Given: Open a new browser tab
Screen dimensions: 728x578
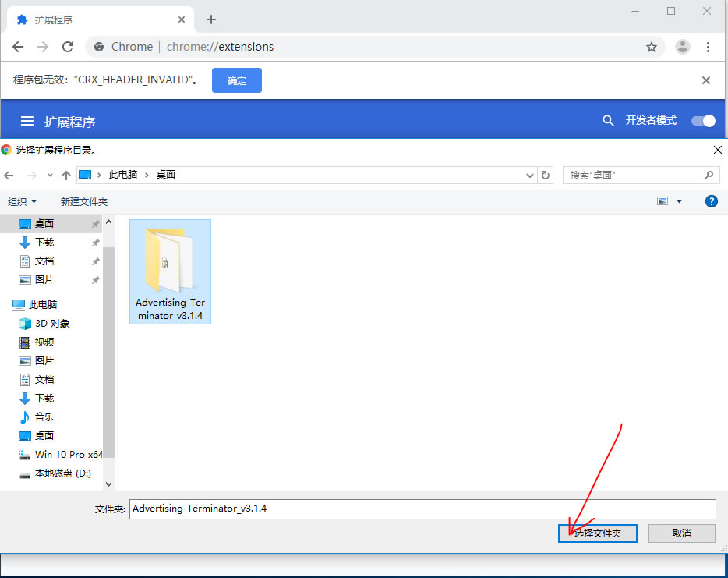Looking at the screenshot, I should [211, 20].
